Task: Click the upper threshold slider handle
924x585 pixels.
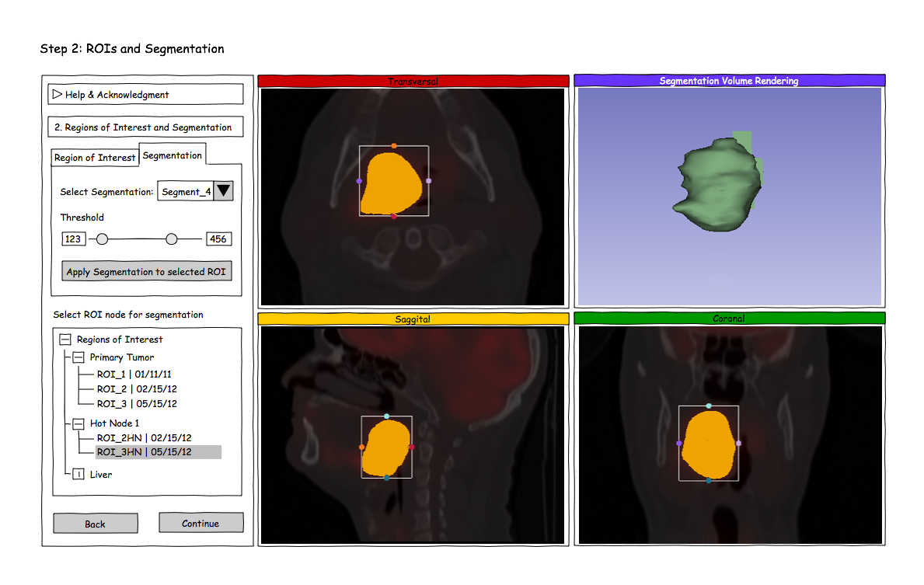Action: click(172, 239)
